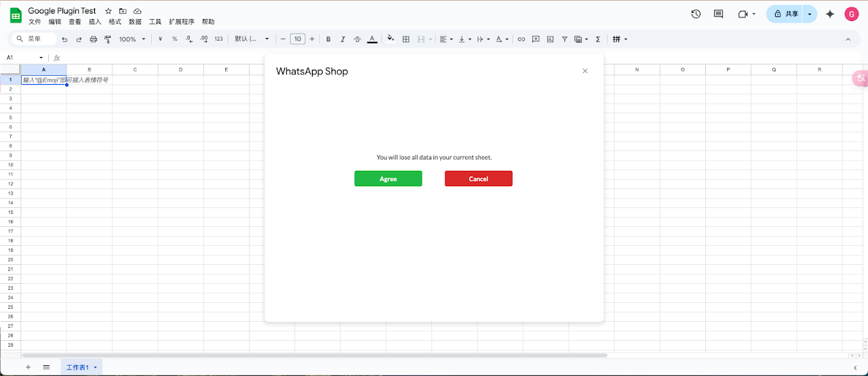Open filter views dropdown
Image resolution: width=868 pixels, height=376 pixels.
pos(581,39)
